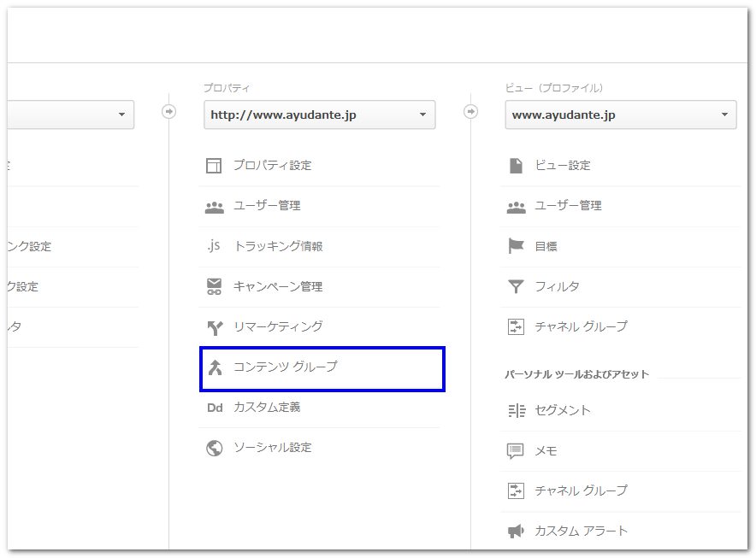The height and width of the screenshot is (558, 756).
Task: Click the .js icon beside トラッキング情報
Action: point(214,246)
